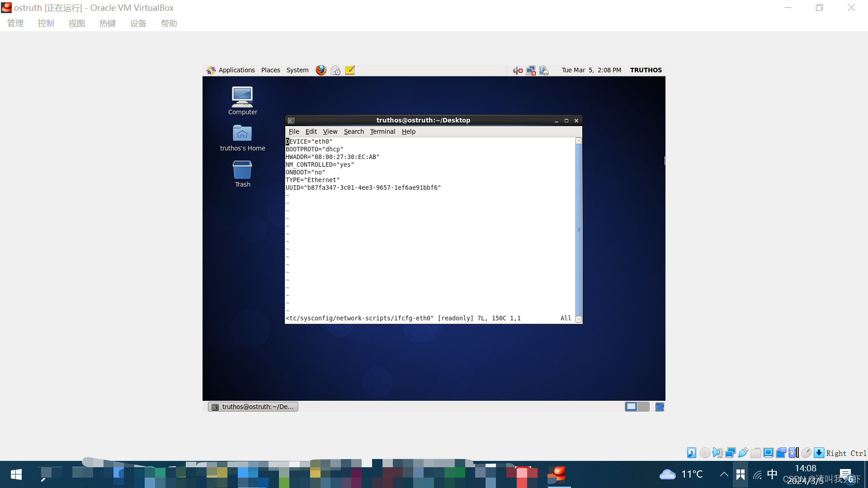Click the CPU virtualization status icon

pyautogui.click(x=793, y=453)
